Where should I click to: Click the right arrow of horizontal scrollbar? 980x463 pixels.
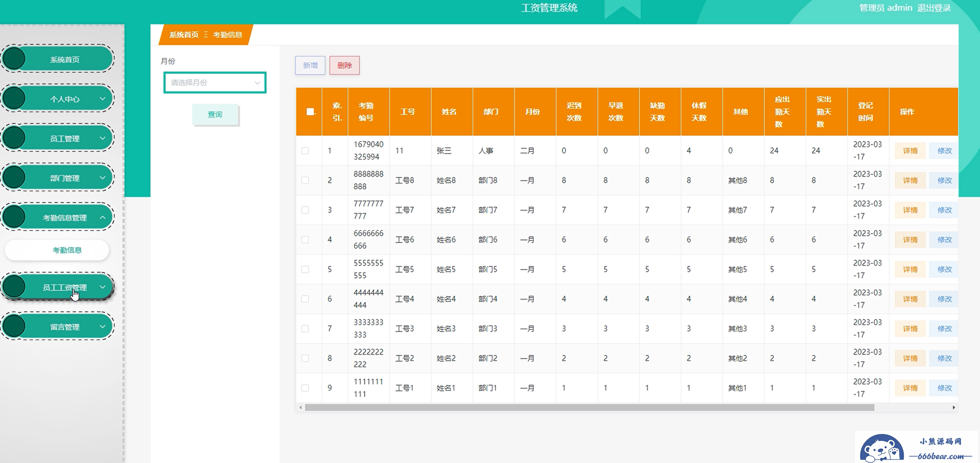coord(954,408)
